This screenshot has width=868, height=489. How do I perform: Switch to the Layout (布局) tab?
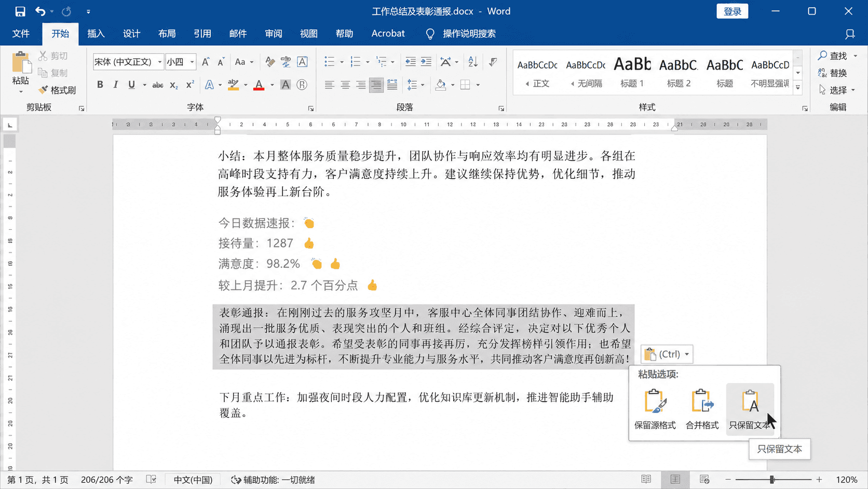167,34
